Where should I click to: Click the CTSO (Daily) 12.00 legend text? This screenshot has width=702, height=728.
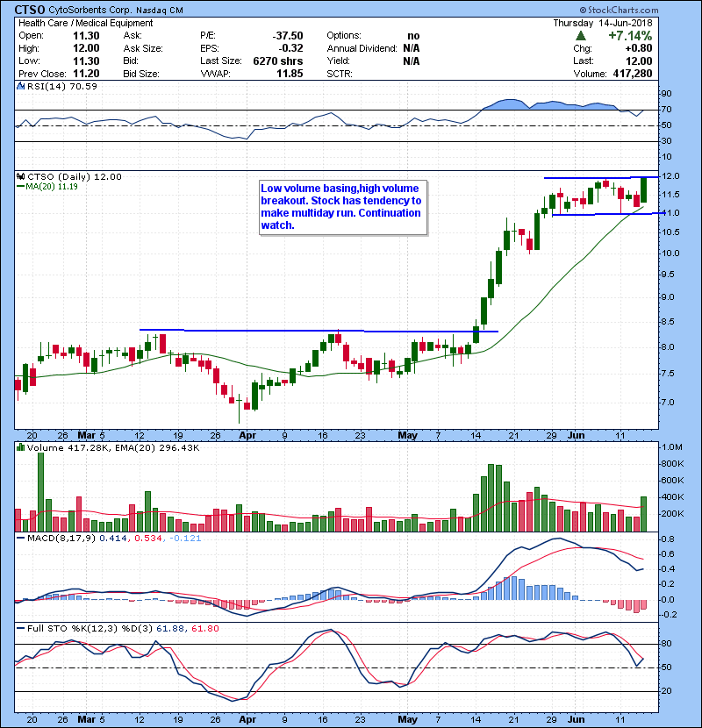[75, 177]
